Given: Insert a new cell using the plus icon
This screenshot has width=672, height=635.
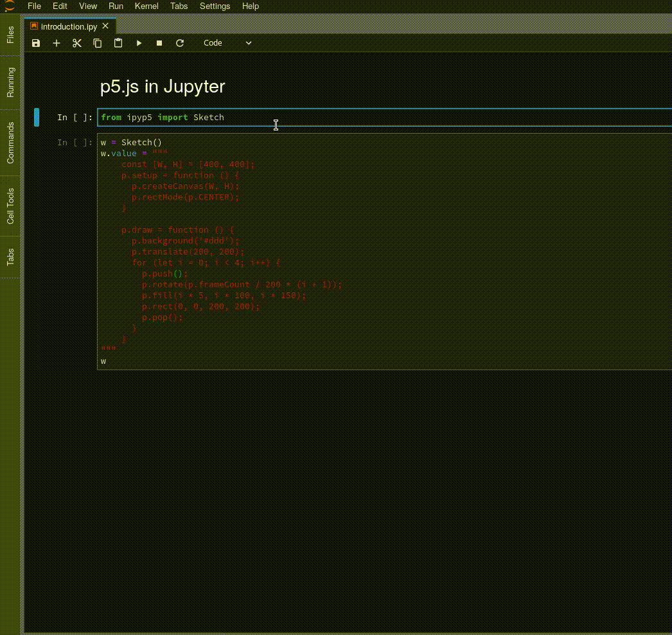Looking at the screenshot, I should 57,43.
